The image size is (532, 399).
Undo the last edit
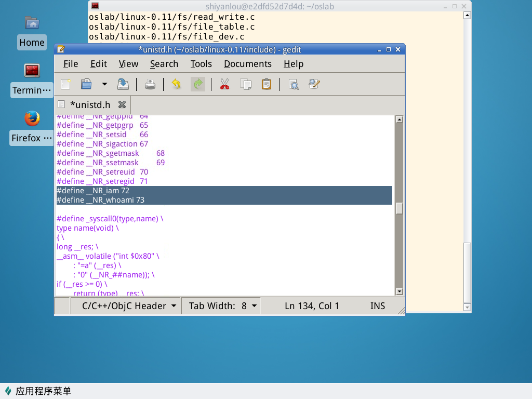177,84
